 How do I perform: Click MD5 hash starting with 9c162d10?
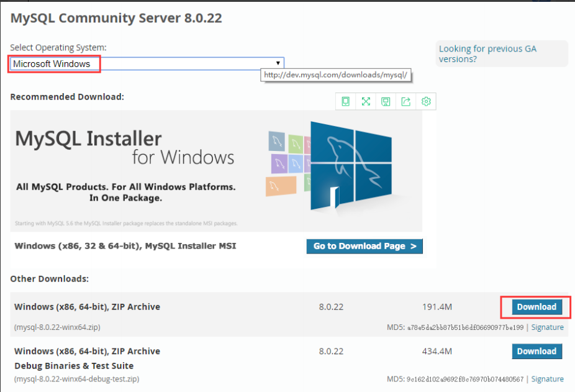tap(465, 379)
